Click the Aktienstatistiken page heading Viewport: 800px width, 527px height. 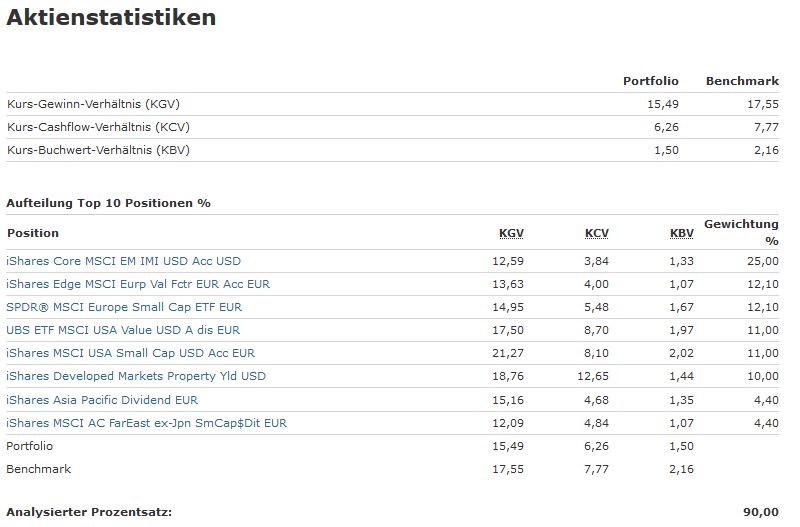pos(111,18)
